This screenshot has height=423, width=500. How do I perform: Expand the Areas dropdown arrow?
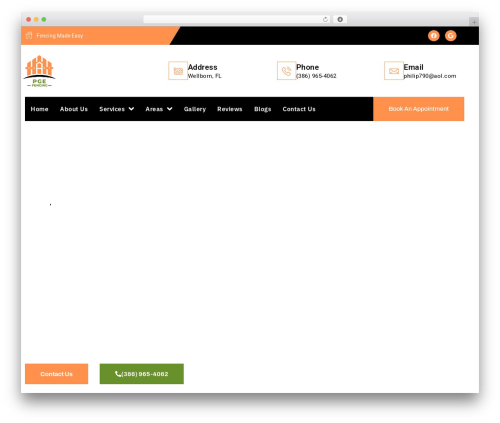click(170, 109)
